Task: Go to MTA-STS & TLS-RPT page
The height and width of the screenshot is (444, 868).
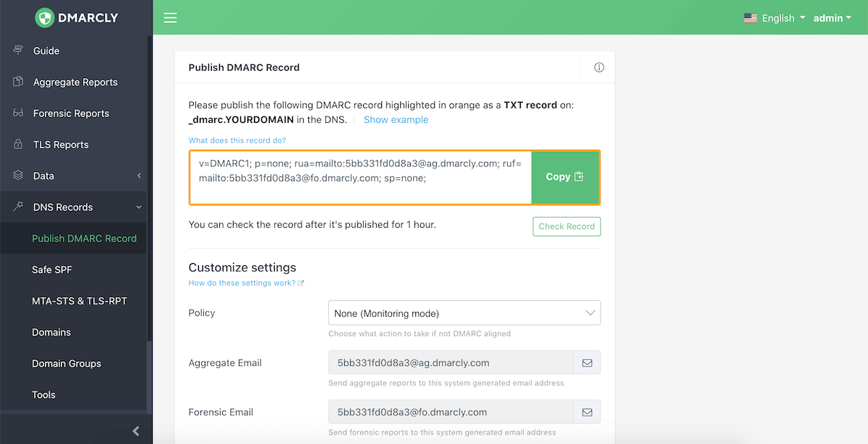Action: 80,301
